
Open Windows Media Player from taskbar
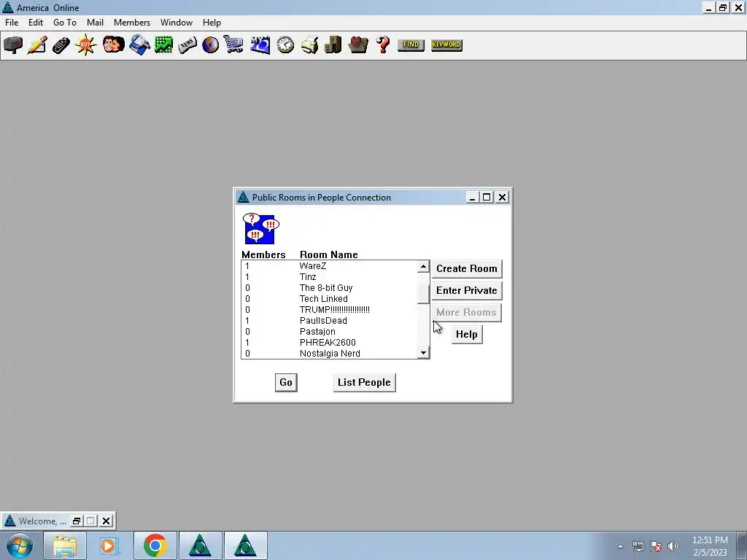[109, 545]
